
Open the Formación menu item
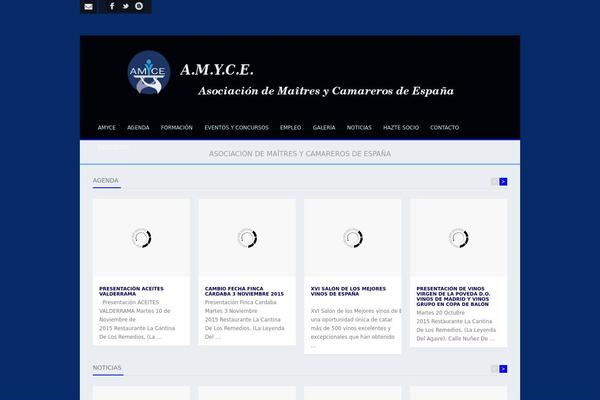point(177,127)
